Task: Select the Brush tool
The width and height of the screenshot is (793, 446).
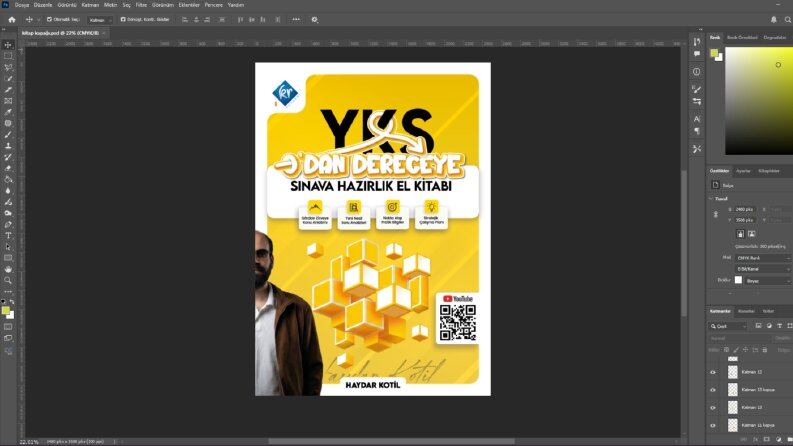Action: tap(8, 135)
